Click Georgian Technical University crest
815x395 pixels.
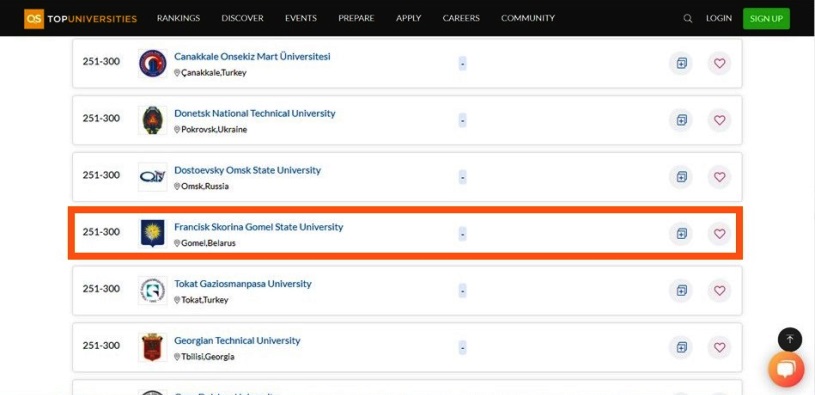click(153, 347)
